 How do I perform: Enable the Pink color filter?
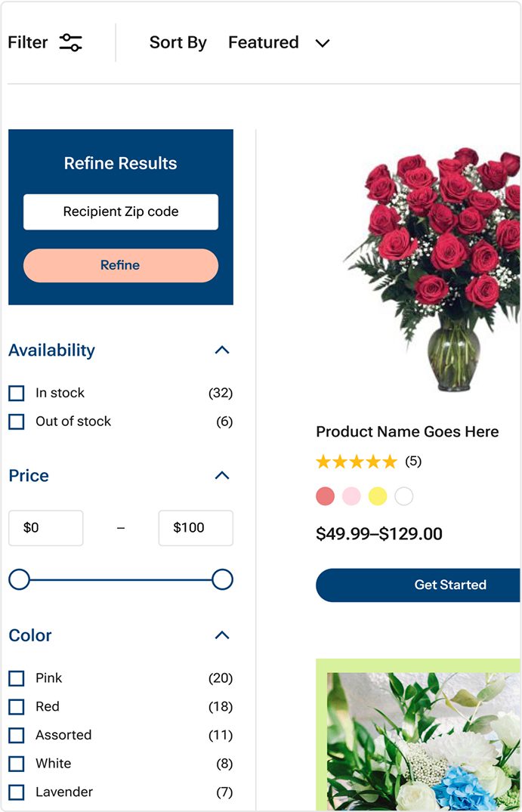17,678
